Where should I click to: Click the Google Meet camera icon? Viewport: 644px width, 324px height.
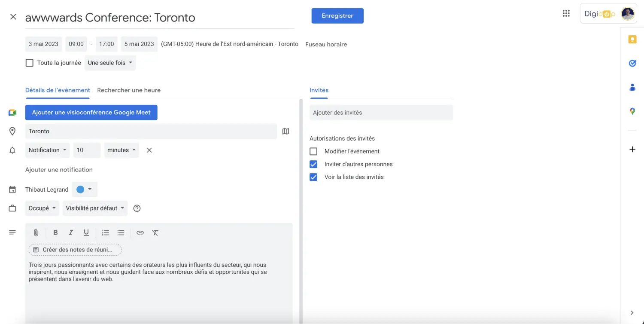point(12,113)
